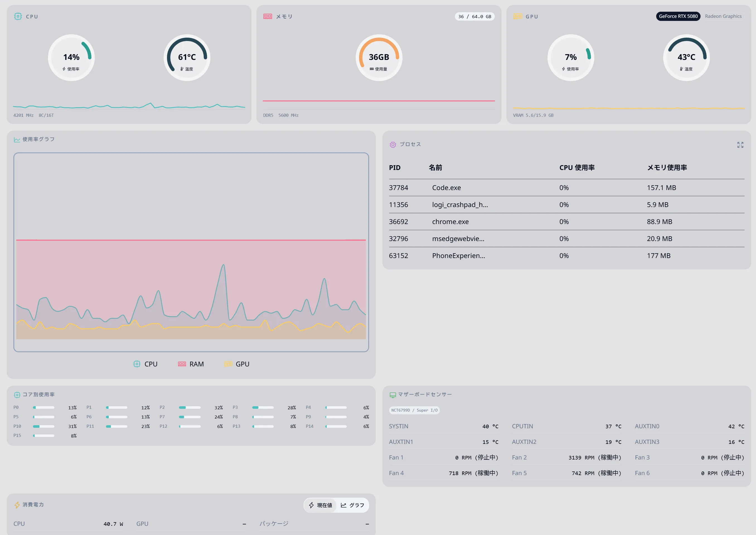Switch to the Radeon Graphics GPU tab
The width and height of the screenshot is (756, 535).
[x=723, y=16]
